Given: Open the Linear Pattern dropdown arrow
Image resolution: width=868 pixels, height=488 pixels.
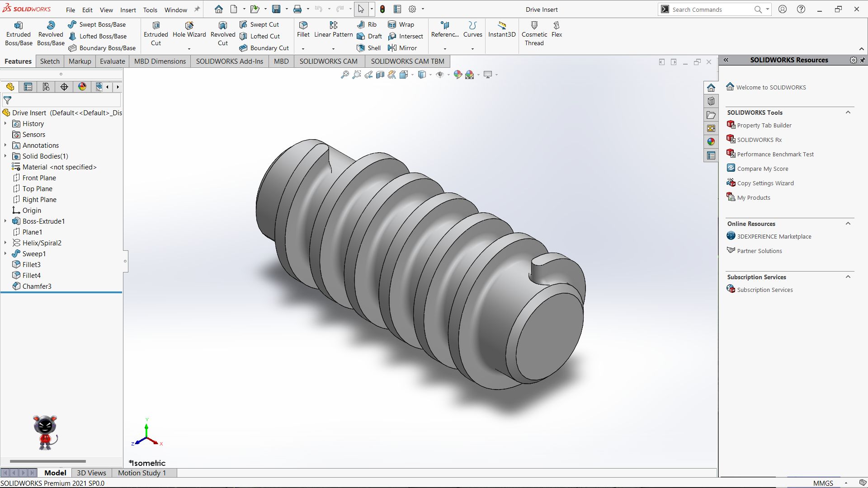Looking at the screenshot, I should 333,49.
